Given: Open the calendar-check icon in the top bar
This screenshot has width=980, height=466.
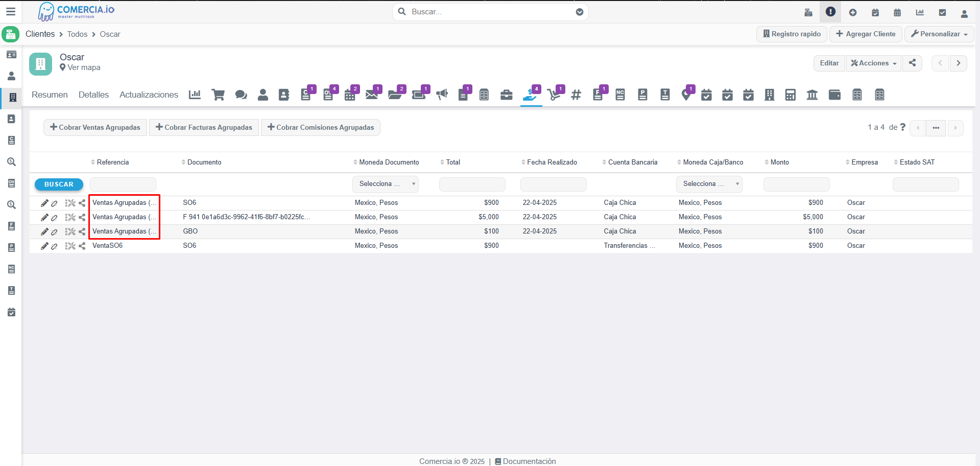Looking at the screenshot, I should (875, 12).
